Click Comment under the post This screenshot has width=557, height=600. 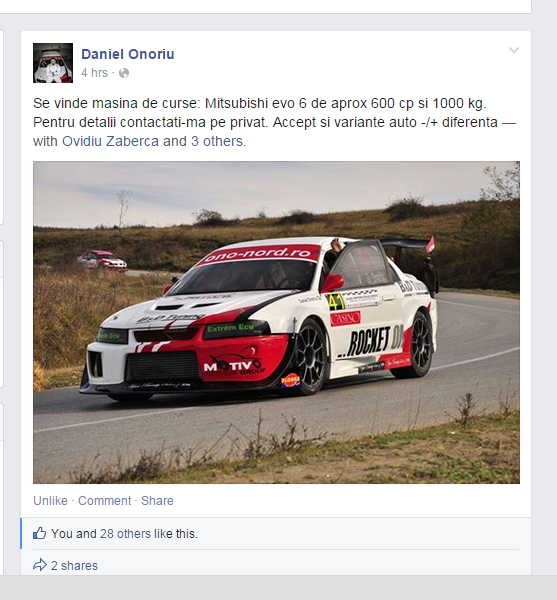[x=104, y=501]
